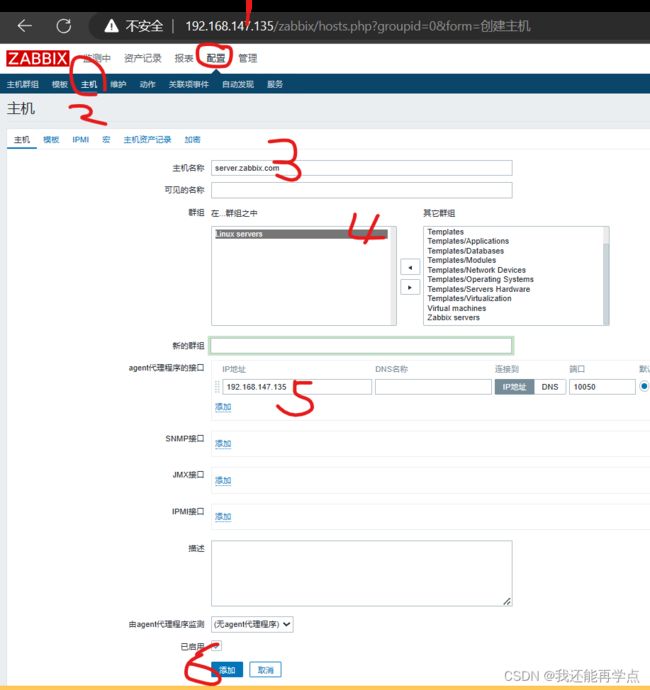
Task: Select Templates/Modules in other groups
Action: pyautogui.click(x=462, y=260)
